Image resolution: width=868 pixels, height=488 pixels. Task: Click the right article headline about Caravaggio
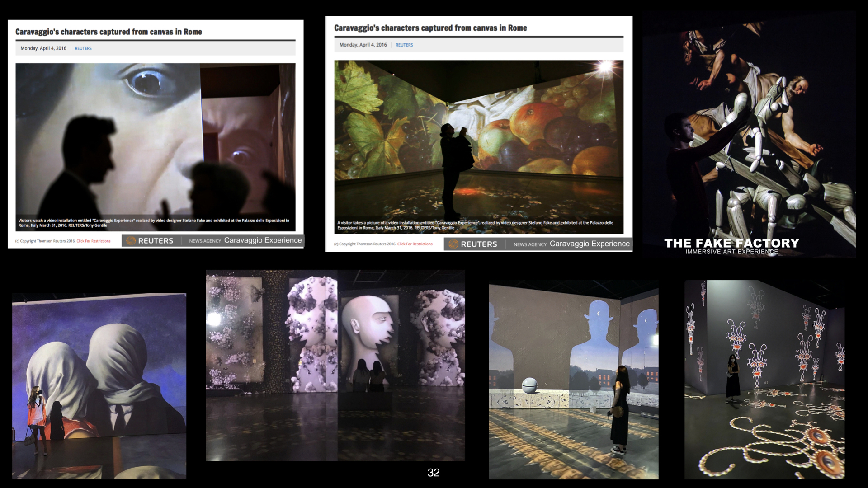pos(430,28)
